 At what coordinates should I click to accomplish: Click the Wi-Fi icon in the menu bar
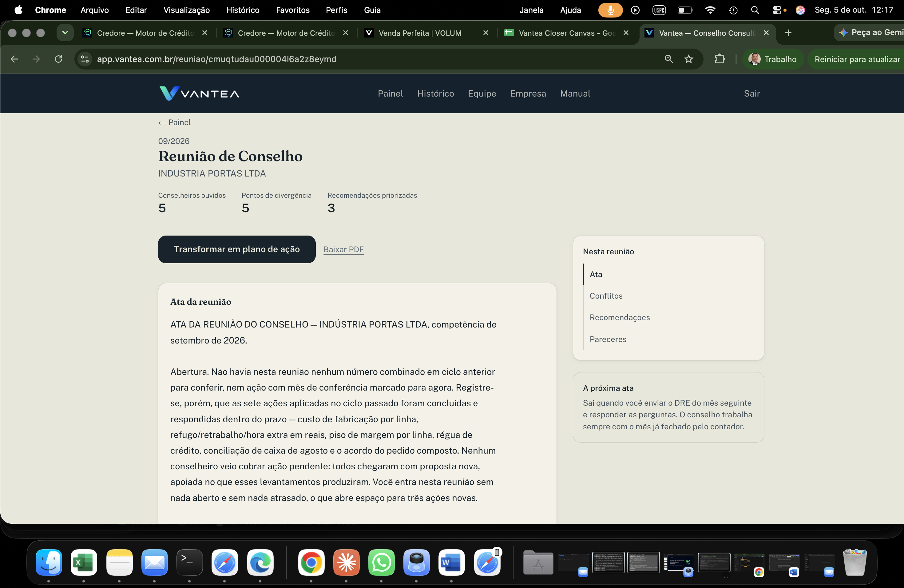[710, 10]
